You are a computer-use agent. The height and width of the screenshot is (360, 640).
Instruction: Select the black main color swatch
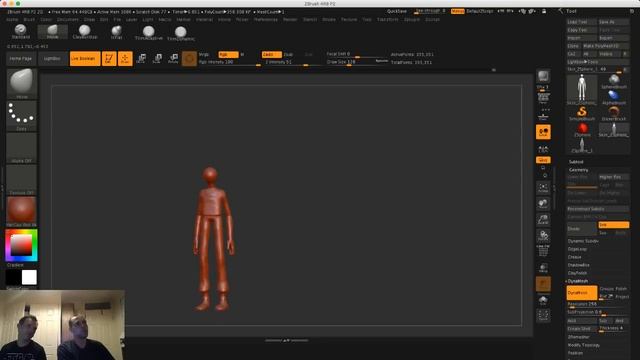tap(13, 278)
